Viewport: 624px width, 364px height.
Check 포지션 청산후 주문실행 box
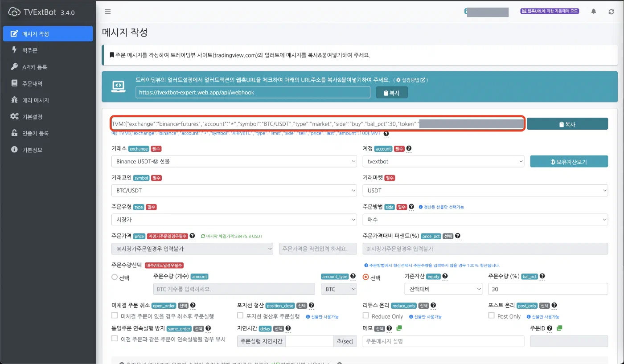(x=240, y=316)
